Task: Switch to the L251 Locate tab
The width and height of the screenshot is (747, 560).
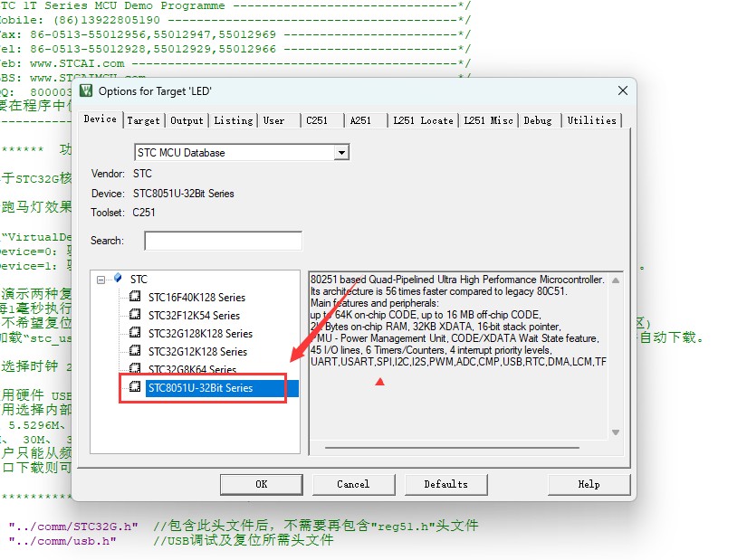Action: (x=423, y=120)
